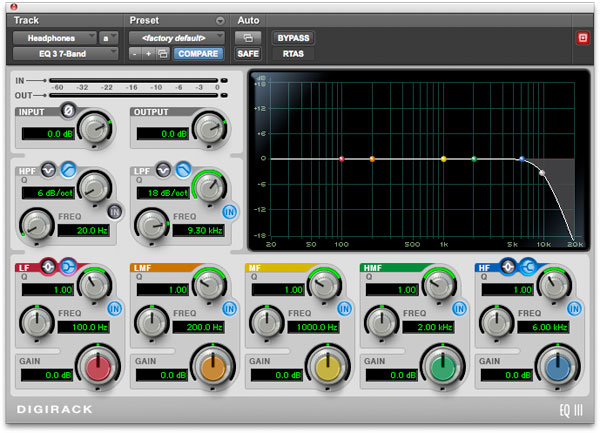
Task: Disable the LPF band IN button
Action: coord(230,212)
